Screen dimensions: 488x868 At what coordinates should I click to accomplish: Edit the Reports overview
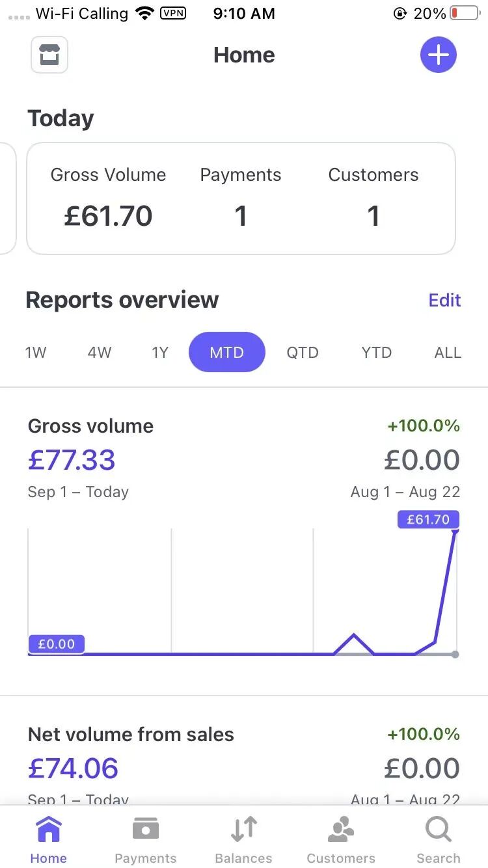click(445, 300)
